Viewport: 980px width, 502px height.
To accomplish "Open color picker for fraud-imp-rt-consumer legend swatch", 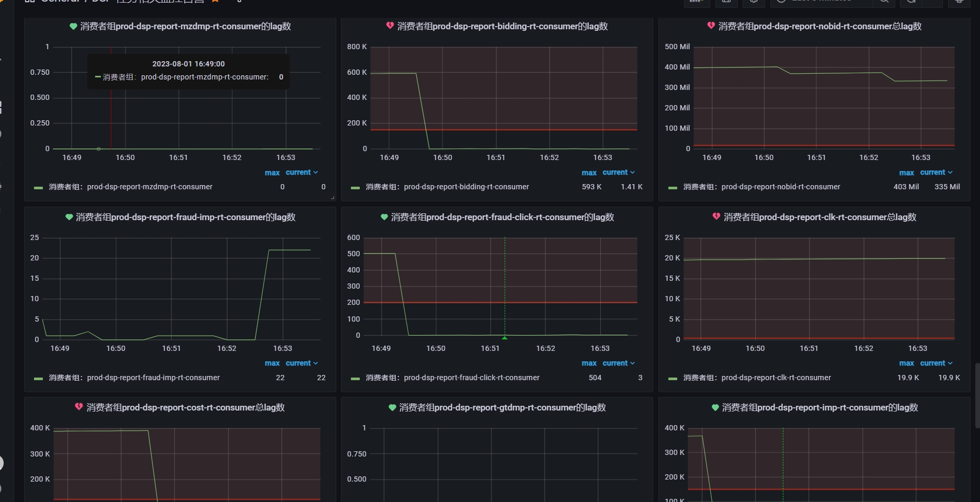I will coord(38,379).
